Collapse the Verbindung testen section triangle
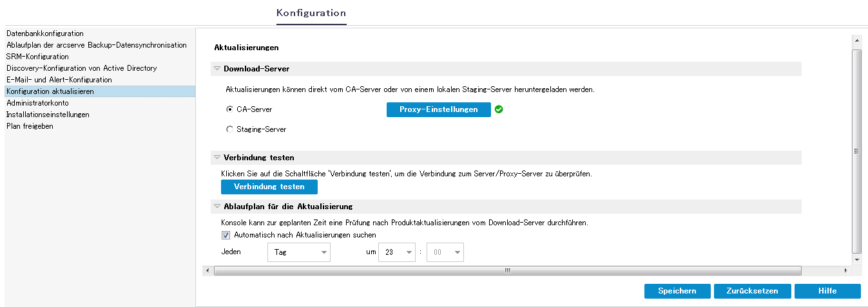The image size is (868, 307). 217,158
